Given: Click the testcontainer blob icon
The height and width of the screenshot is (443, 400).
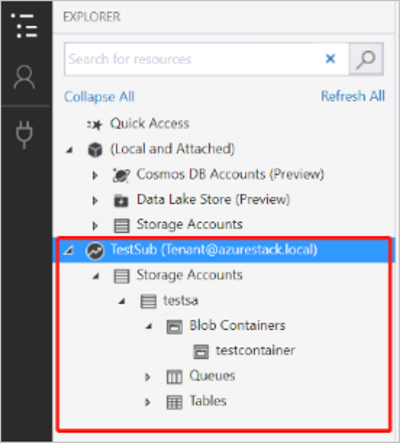Looking at the screenshot, I should (x=201, y=352).
